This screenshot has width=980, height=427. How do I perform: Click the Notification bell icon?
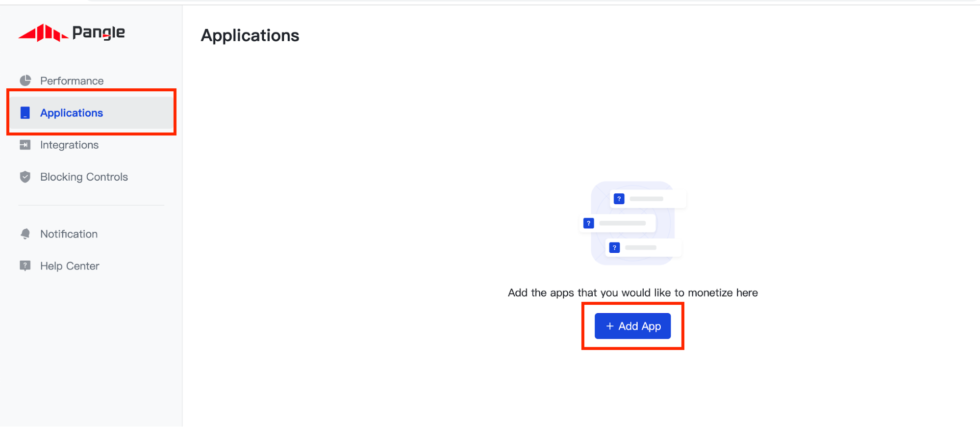[x=25, y=234]
